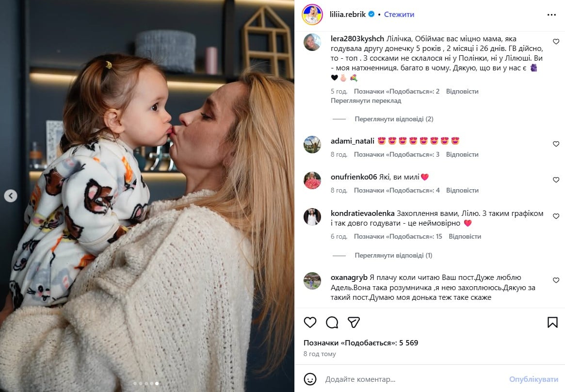Image resolution: width=565 pixels, height=392 pixels.
Task: Show translation of lera2803kyshch comment
Action: click(x=366, y=100)
